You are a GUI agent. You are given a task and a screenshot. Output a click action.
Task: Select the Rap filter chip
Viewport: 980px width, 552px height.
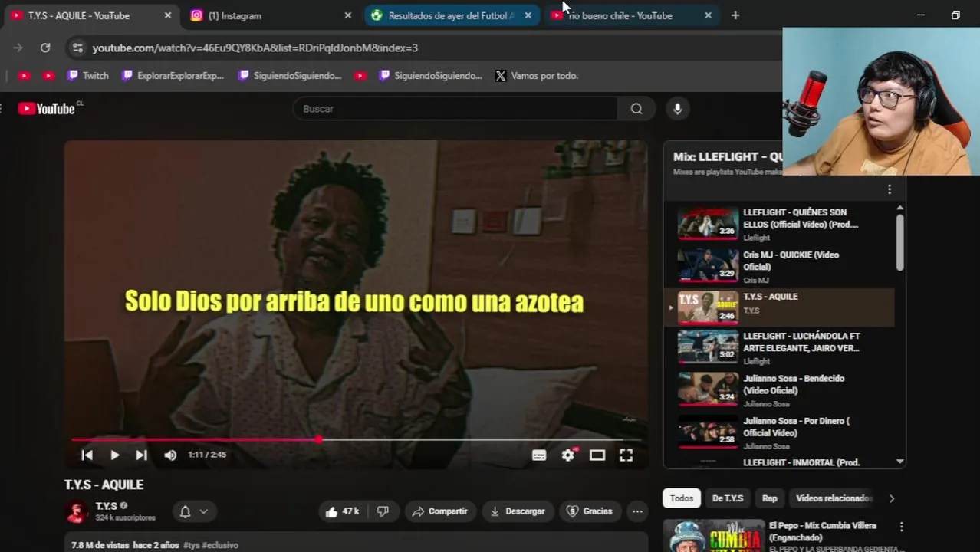[x=770, y=498]
